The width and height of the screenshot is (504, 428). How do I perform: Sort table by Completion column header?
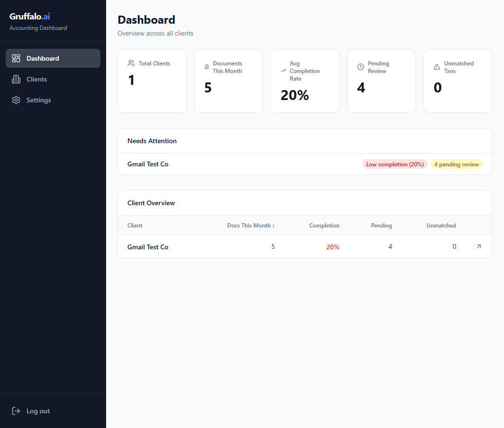click(x=324, y=226)
